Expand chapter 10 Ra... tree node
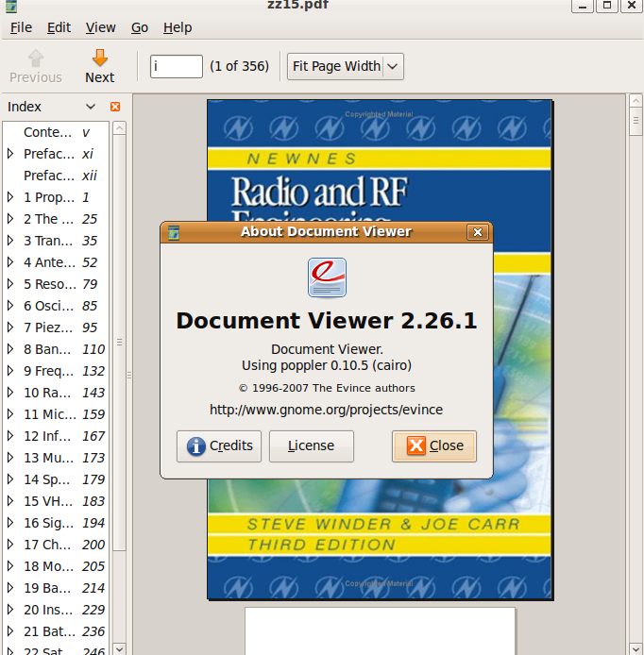This screenshot has width=644, height=655. (x=11, y=393)
